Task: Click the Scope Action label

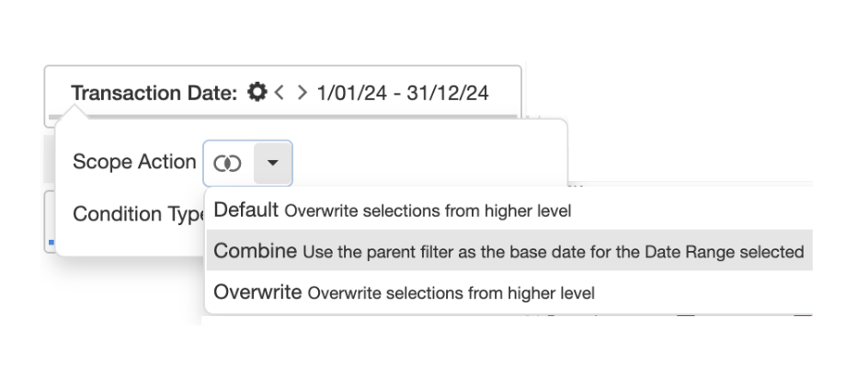Action: 134,162
